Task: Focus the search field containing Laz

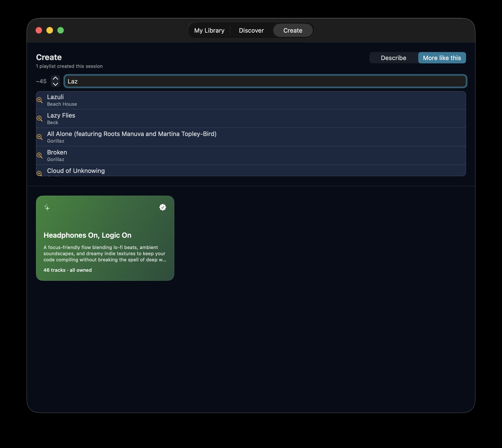Action: (265, 81)
